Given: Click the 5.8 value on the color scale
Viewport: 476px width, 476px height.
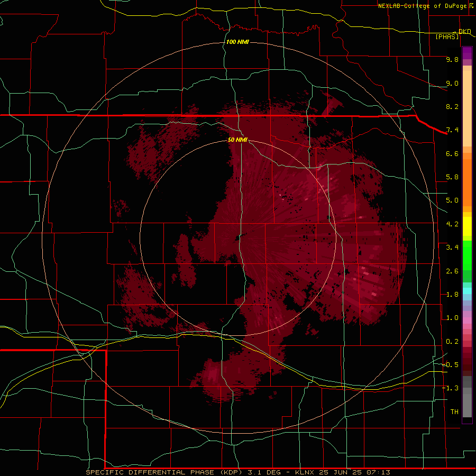Looking at the screenshot, I should click(452, 177).
